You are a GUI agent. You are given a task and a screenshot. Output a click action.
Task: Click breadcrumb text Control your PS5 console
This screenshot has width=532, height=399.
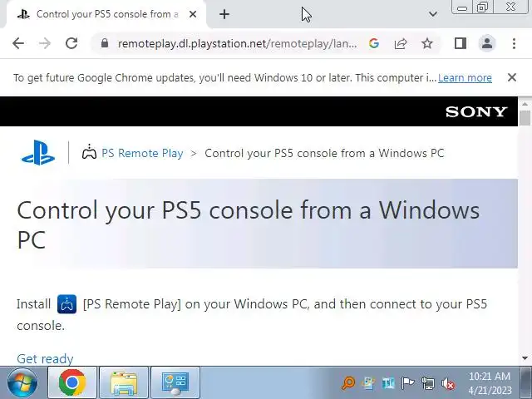324,153
